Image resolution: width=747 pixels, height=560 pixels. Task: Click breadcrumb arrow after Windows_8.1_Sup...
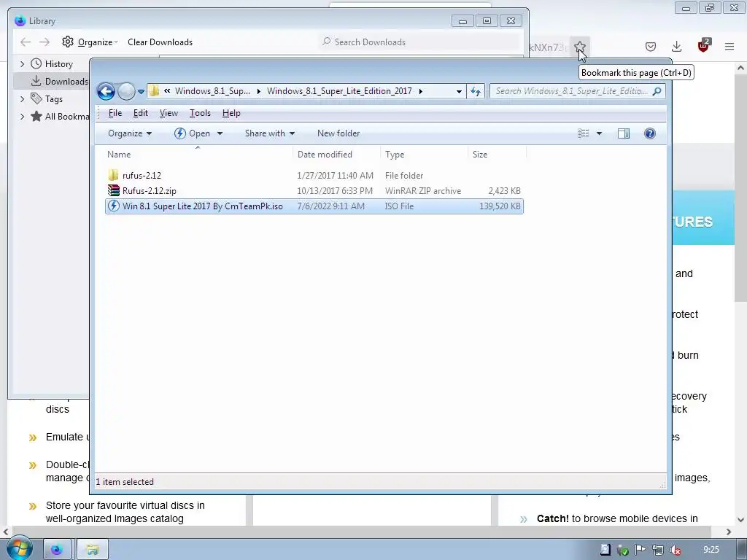click(259, 91)
